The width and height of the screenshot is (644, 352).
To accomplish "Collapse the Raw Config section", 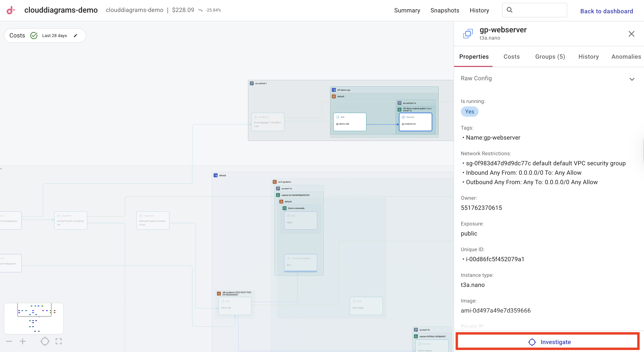I will (632, 79).
